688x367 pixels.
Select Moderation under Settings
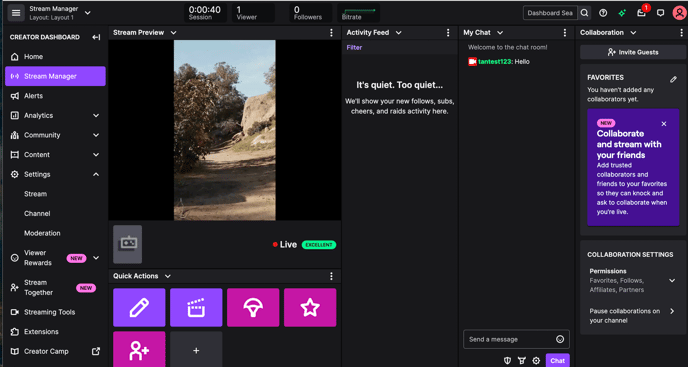pyautogui.click(x=42, y=233)
